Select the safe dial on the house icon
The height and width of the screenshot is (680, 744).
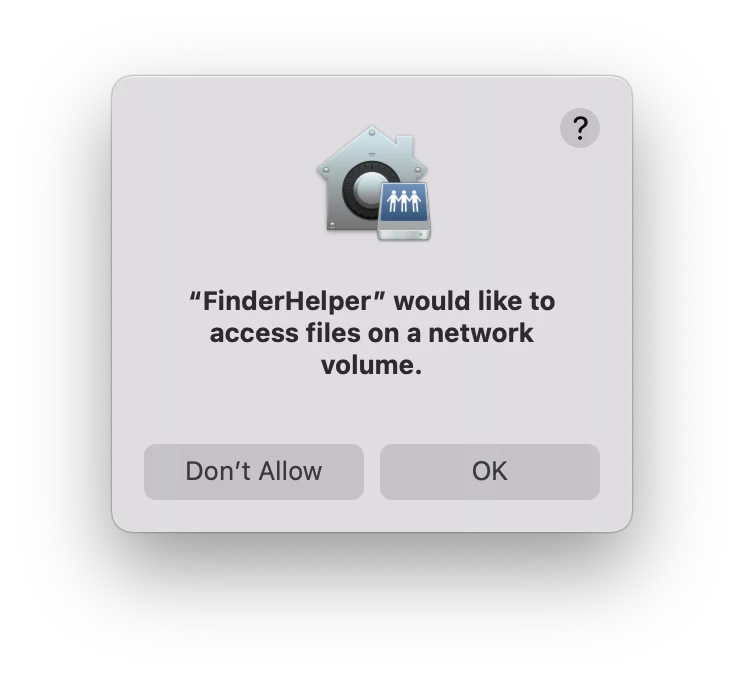click(365, 188)
